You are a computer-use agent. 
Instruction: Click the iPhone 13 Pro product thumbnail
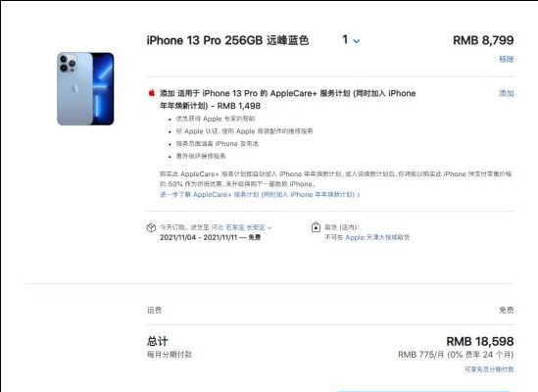85,89
